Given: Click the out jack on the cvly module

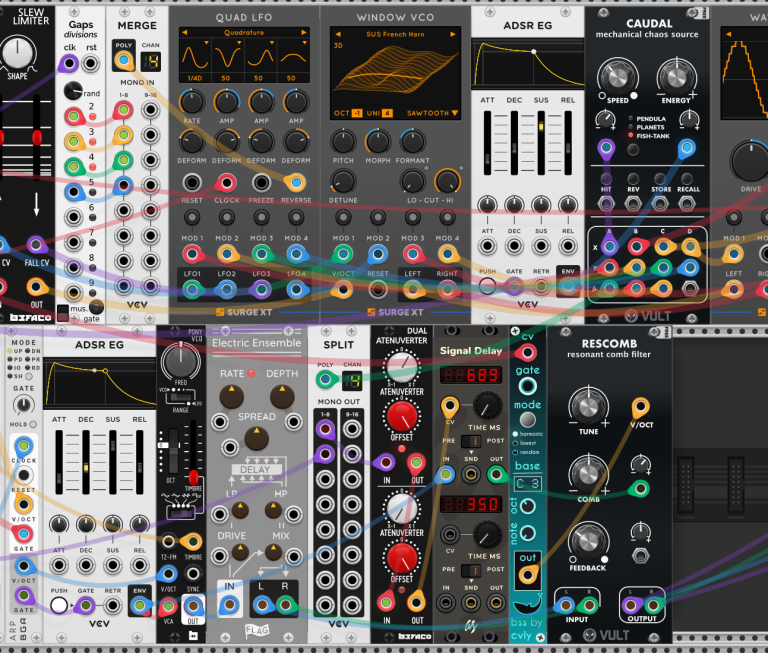Looking at the screenshot, I should [528, 575].
